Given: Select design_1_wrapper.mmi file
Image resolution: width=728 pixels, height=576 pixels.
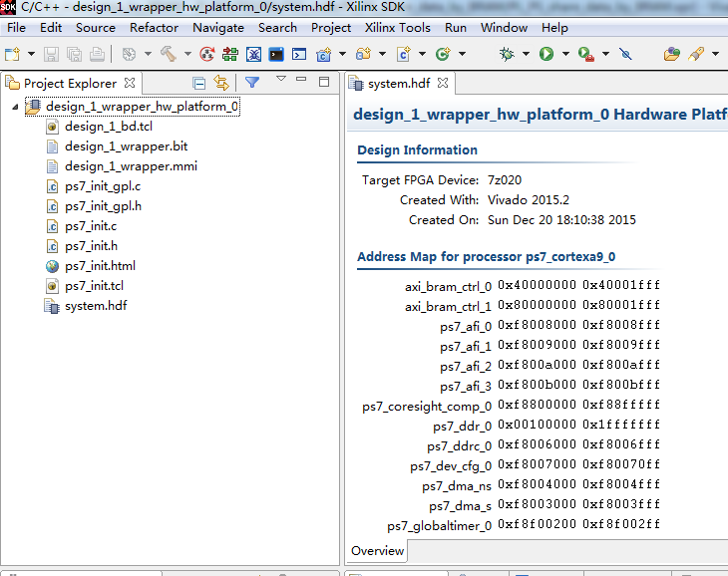Looking at the screenshot, I should coord(131,166).
